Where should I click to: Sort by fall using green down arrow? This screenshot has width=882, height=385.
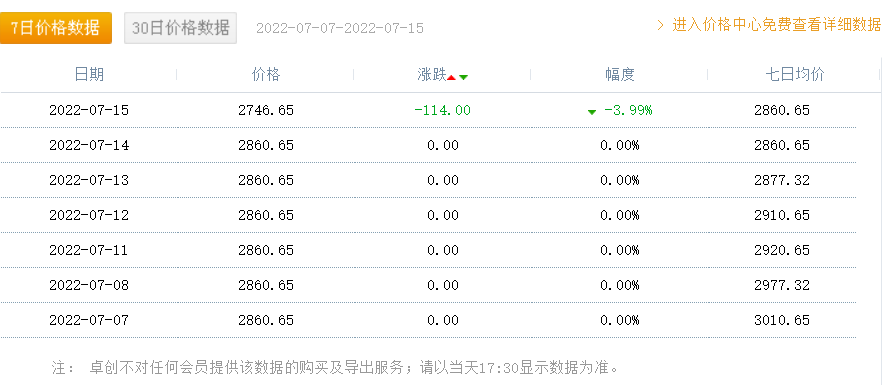[x=463, y=77]
